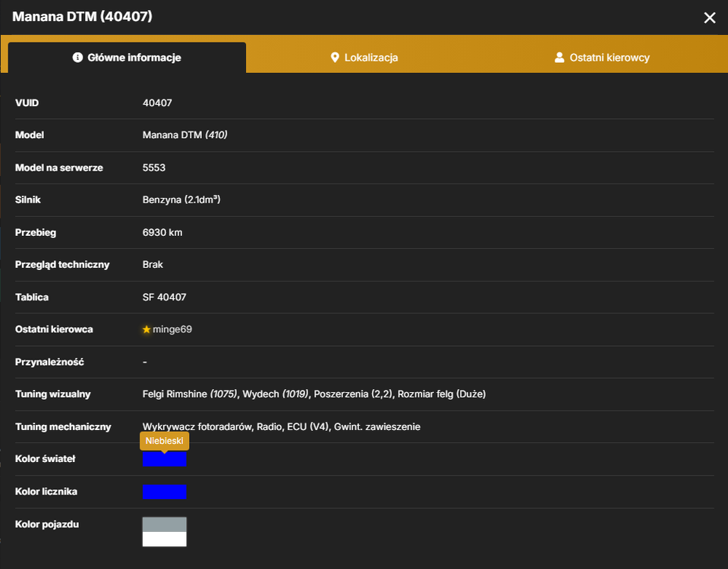Click the Gwint. zawieszenie tuning entry
The height and width of the screenshot is (569, 728).
pos(377,426)
